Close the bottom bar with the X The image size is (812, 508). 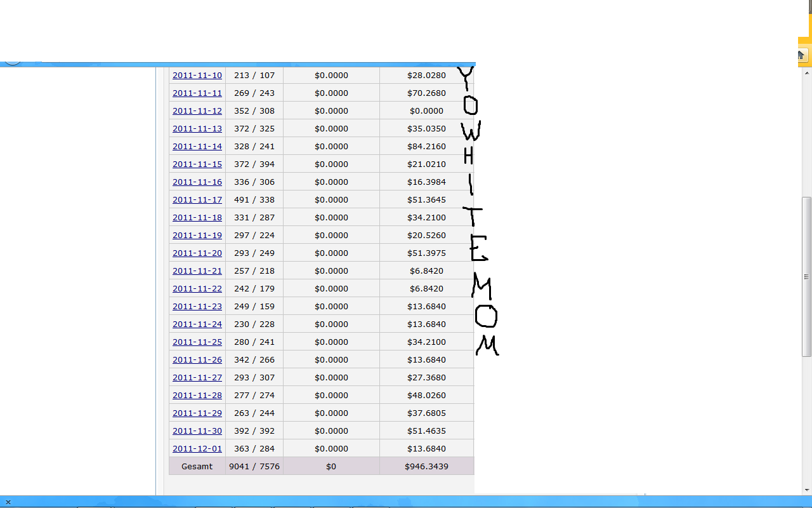(8, 502)
